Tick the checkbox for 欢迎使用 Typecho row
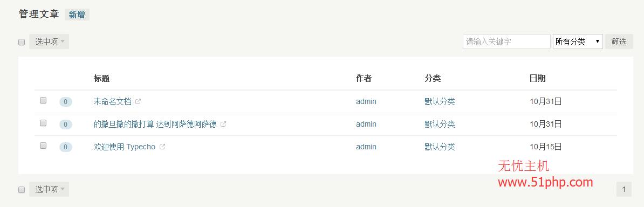The image size is (644, 207). pyautogui.click(x=43, y=146)
